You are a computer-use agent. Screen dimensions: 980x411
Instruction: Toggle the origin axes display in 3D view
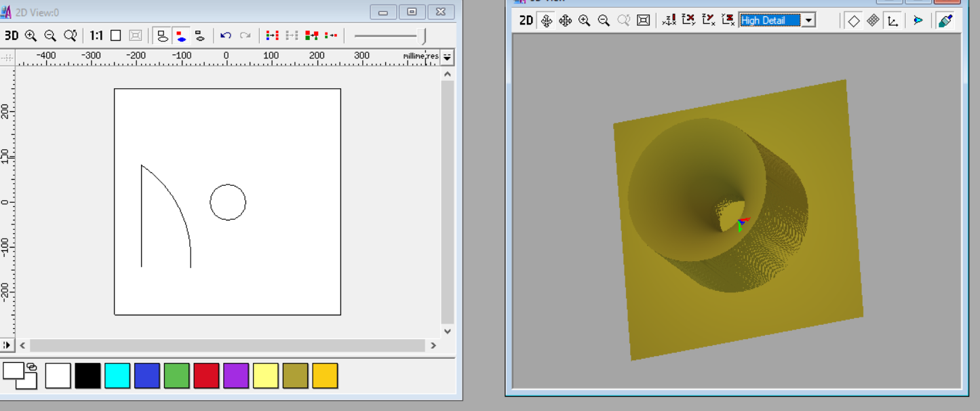click(x=893, y=20)
